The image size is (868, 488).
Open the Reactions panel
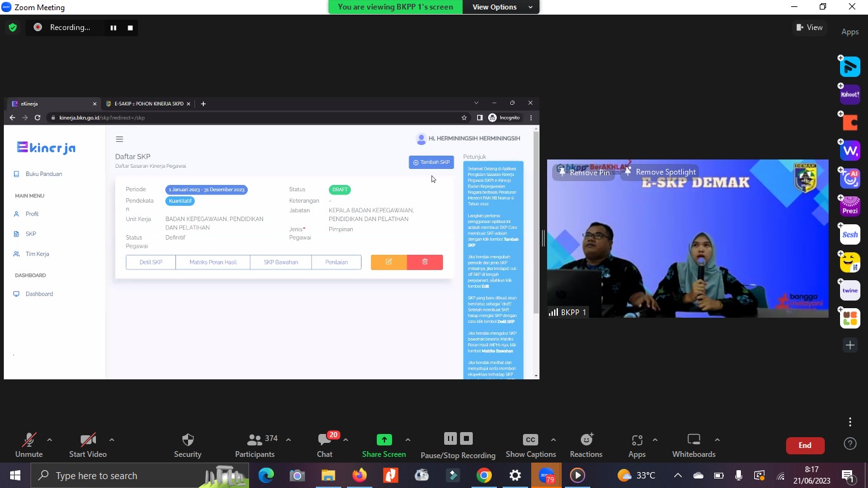tap(586, 445)
